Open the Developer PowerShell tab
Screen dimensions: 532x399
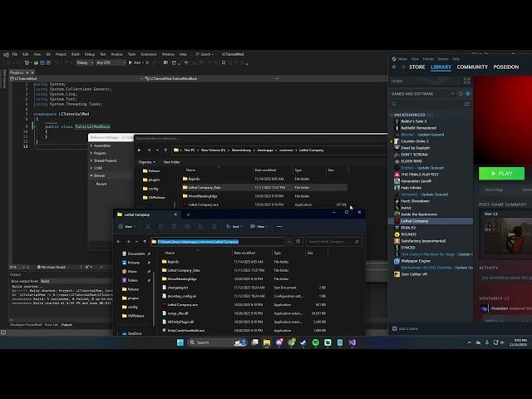(26, 325)
